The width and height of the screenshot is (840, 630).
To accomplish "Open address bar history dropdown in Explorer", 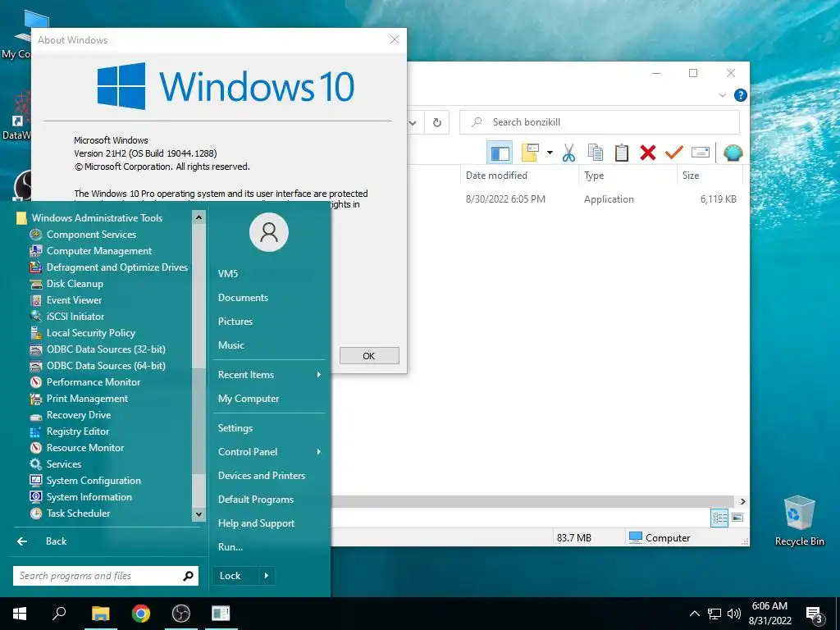I will 413,123.
